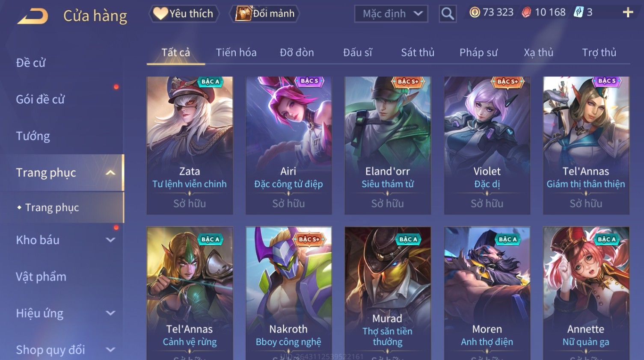Tap the blue voucher ticket icon
The image size is (644, 360).
[x=579, y=12]
